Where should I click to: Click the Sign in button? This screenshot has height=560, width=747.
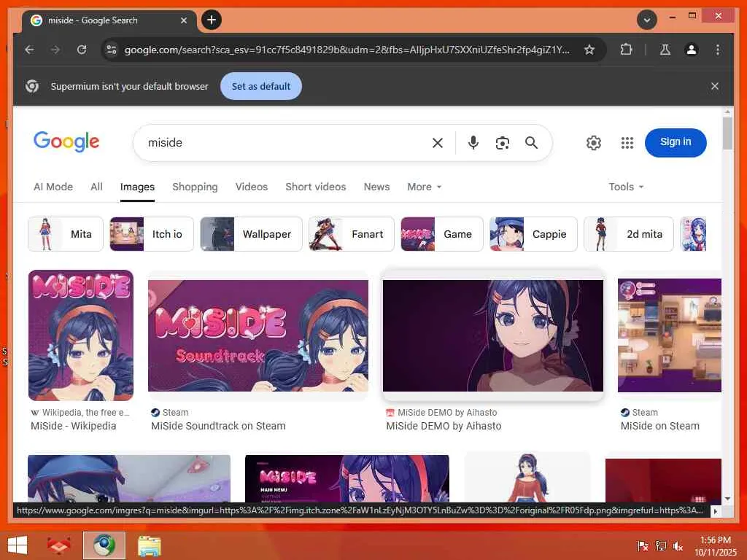click(676, 142)
